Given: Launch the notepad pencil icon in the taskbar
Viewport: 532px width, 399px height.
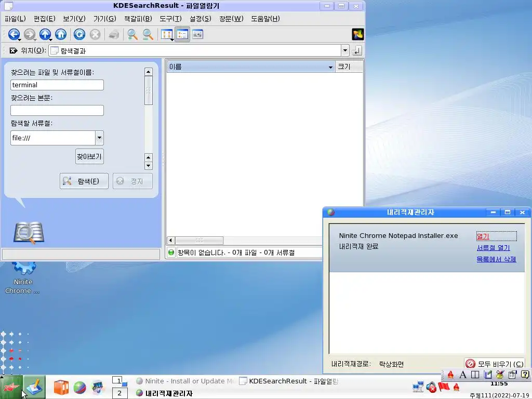Looking at the screenshot, I should click(35, 387).
